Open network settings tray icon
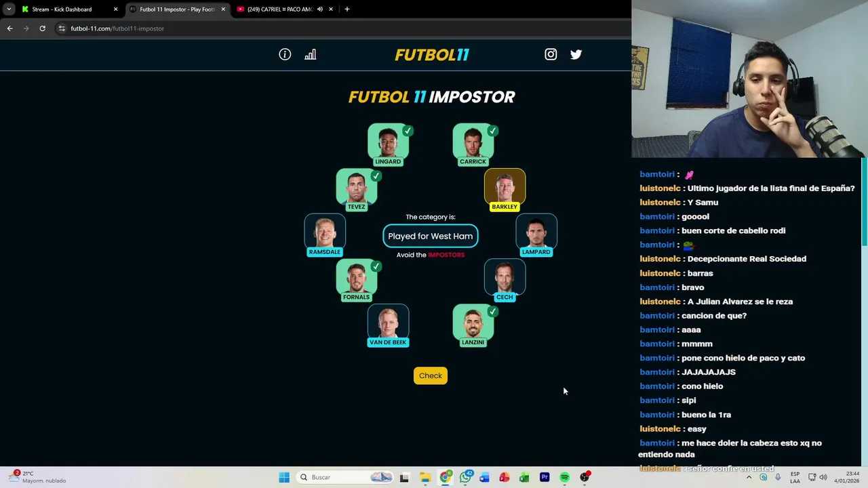 [812, 477]
